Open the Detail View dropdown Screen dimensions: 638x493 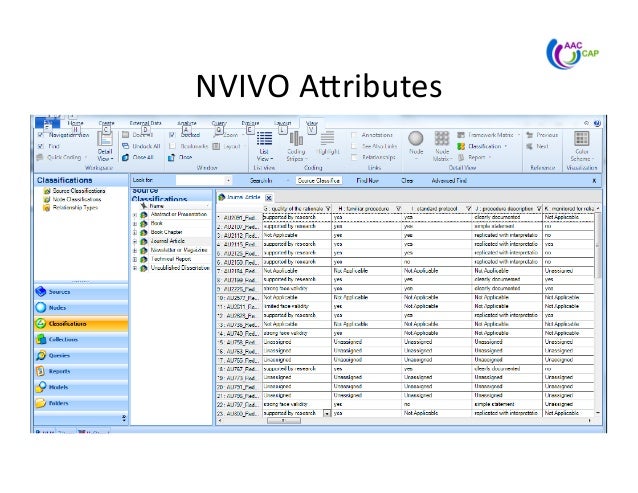click(105, 146)
